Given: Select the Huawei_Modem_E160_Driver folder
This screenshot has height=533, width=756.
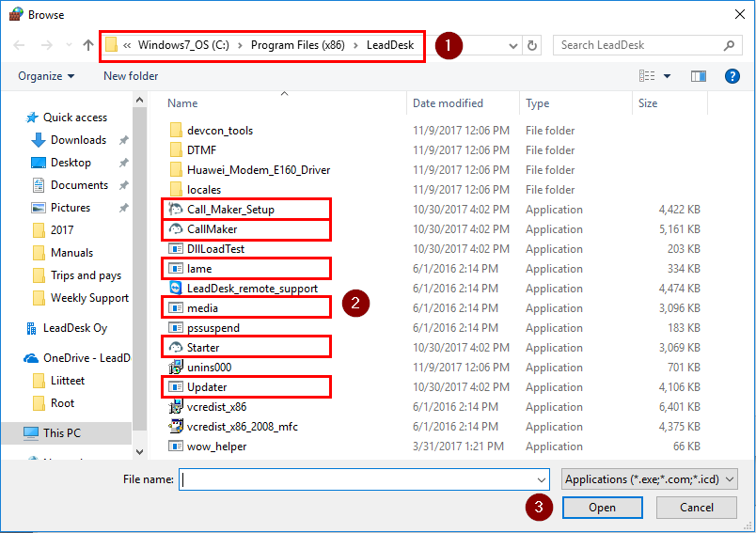Looking at the screenshot, I should (x=250, y=170).
